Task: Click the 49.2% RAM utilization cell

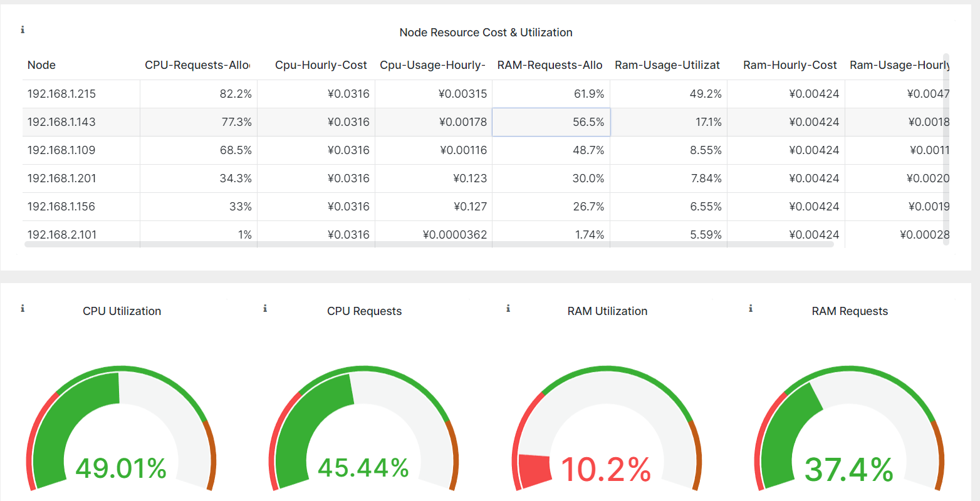Action: tap(669, 94)
